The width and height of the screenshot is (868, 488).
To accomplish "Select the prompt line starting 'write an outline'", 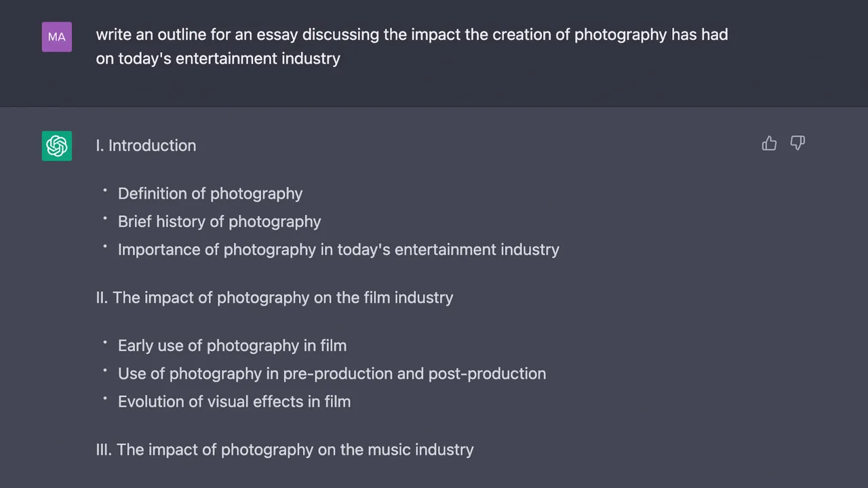I will pos(412,35).
